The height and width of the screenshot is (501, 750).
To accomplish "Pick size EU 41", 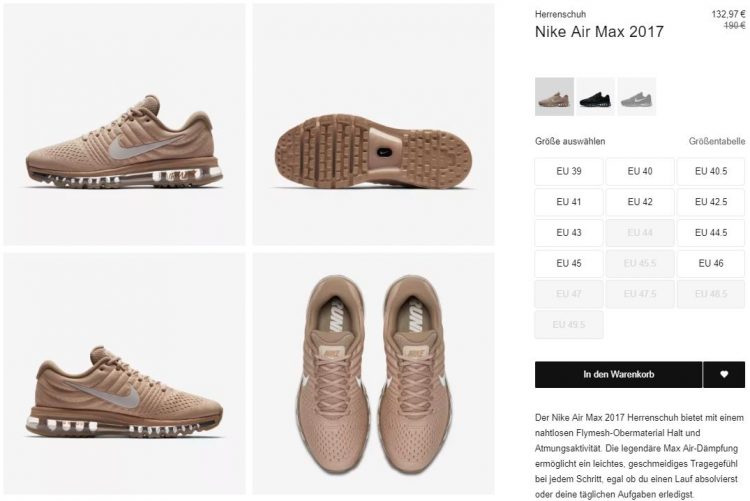I will (569, 202).
